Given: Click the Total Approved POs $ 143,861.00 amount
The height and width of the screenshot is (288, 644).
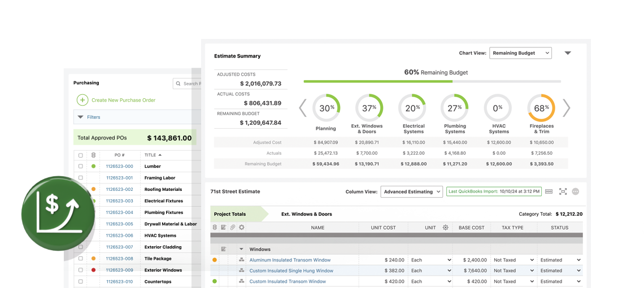Looking at the screenshot, I should point(169,138).
